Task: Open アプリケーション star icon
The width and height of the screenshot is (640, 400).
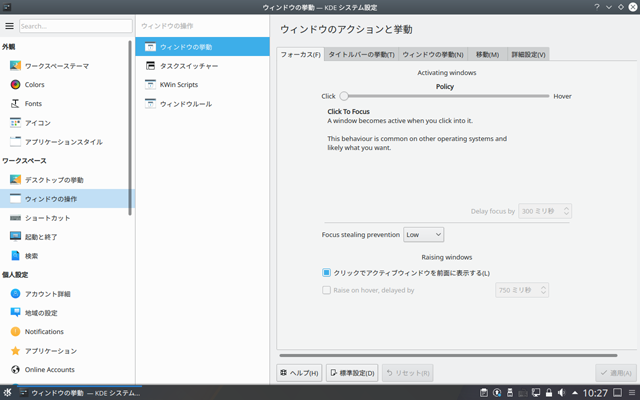Action: point(15,351)
